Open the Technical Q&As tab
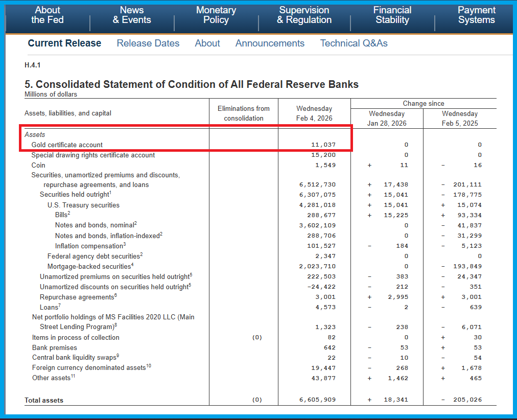Image resolution: width=517 pixels, height=420 pixels. pyautogui.click(x=354, y=43)
